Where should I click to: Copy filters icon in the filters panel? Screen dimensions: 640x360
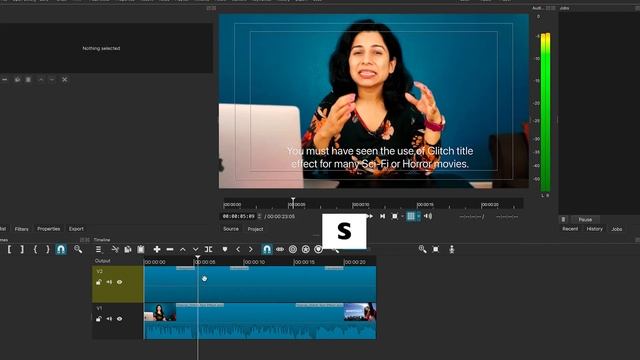point(17,80)
